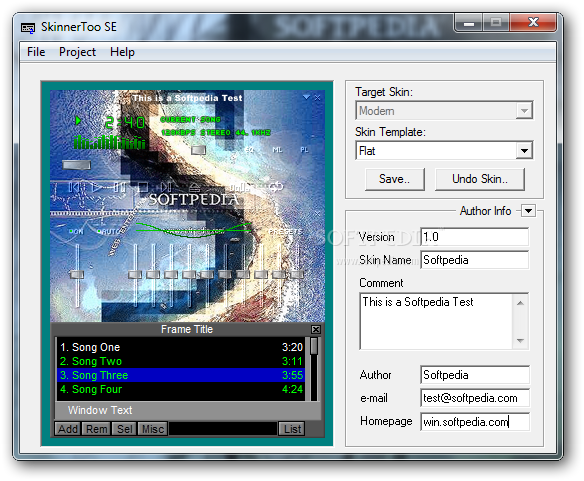This screenshot has height=481, width=584.
Task: Toggle the equalizer ON switch
Action: (76, 231)
